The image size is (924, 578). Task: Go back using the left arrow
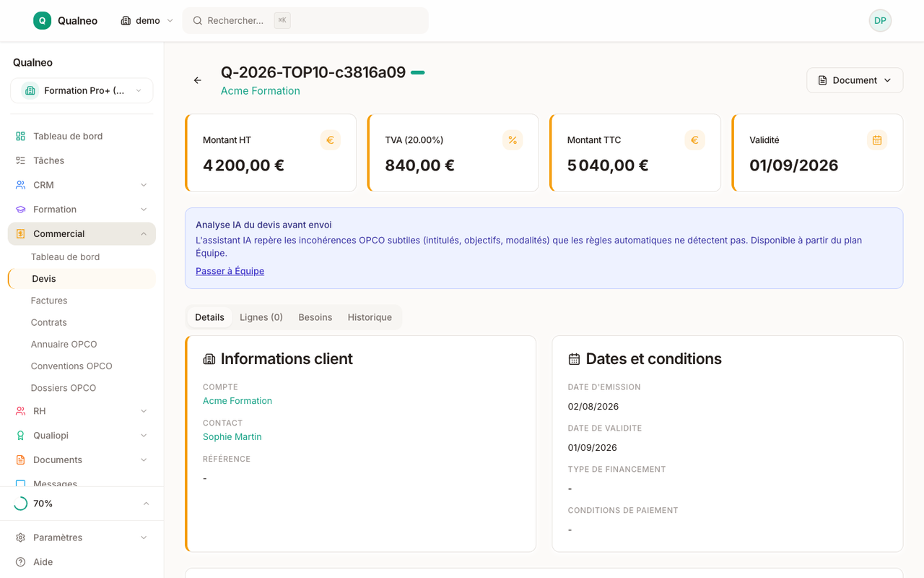[x=197, y=80]
